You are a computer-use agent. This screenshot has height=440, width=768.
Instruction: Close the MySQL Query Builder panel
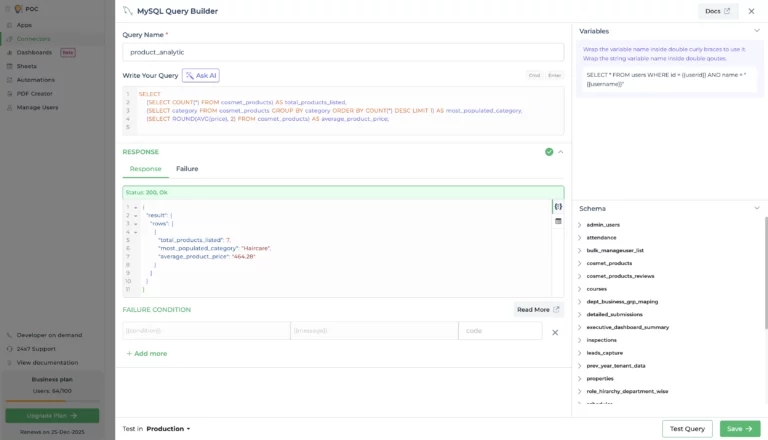tap(751, 11)
